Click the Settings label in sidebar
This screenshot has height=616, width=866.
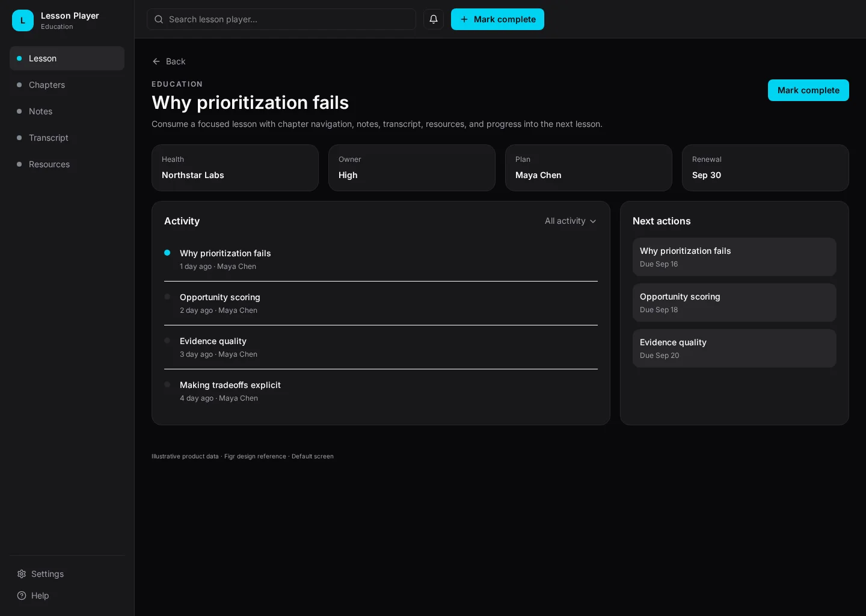[x=48, y=574]
